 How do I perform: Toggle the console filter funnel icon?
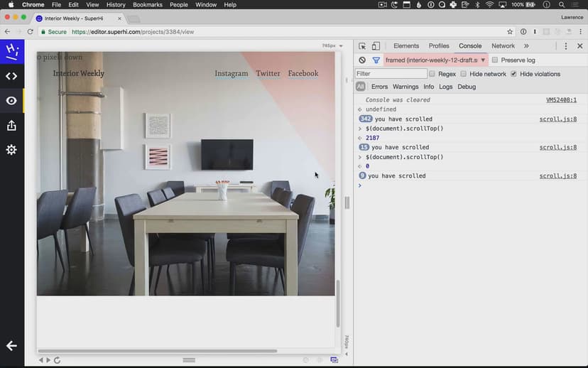(376, 60)
